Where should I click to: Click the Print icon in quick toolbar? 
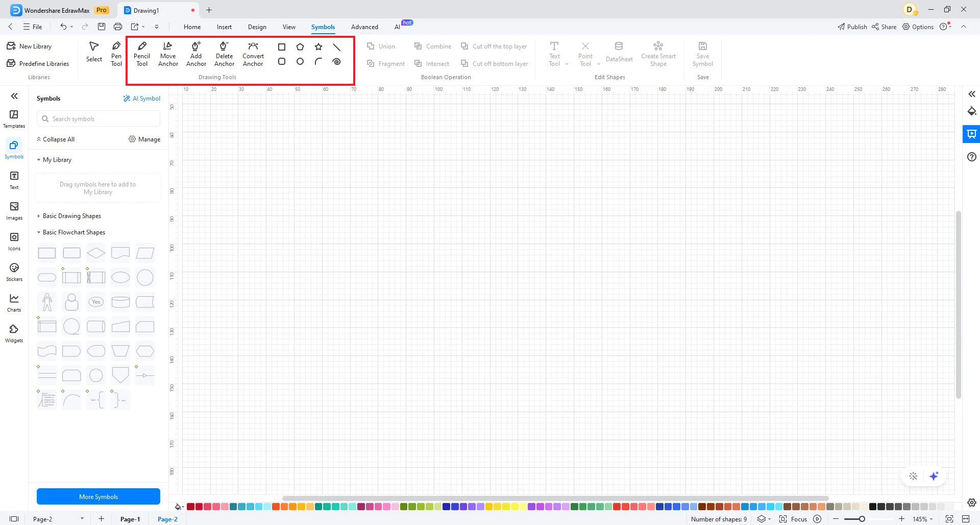click(x=118, y=27)
